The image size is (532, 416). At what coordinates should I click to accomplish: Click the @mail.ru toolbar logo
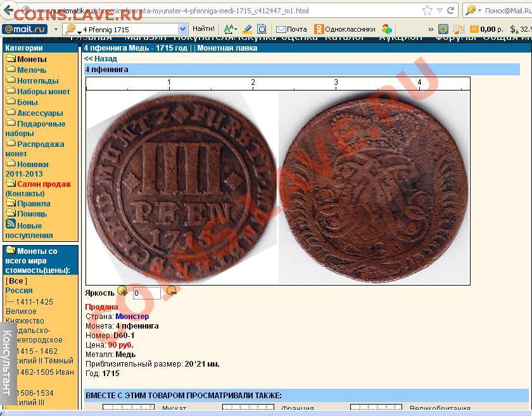[25, 29]
